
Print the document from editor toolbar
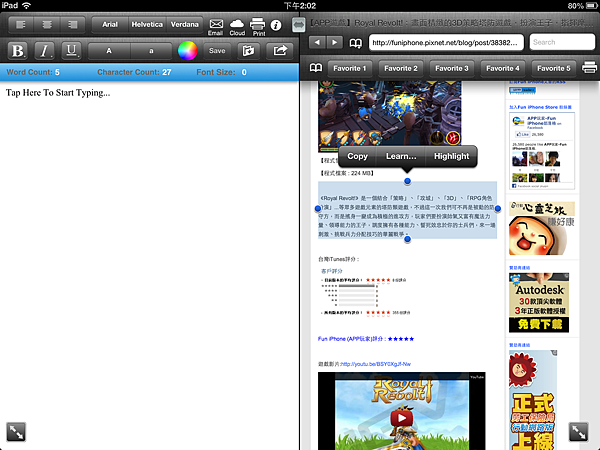[258, 27]
